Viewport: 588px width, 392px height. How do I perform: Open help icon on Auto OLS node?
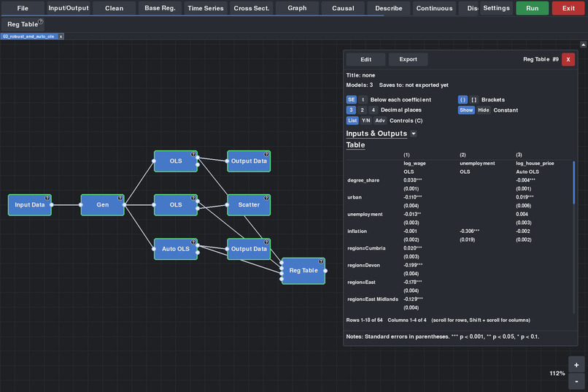pyautogui.click(x=193, y=242)
